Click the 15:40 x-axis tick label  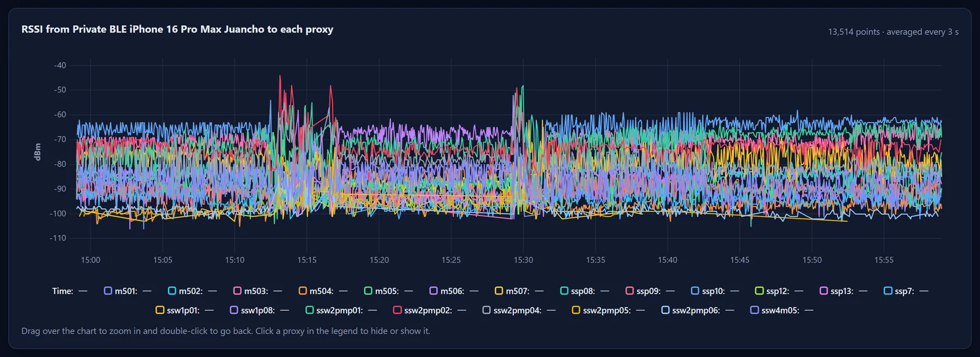click(x=668, y=260)
